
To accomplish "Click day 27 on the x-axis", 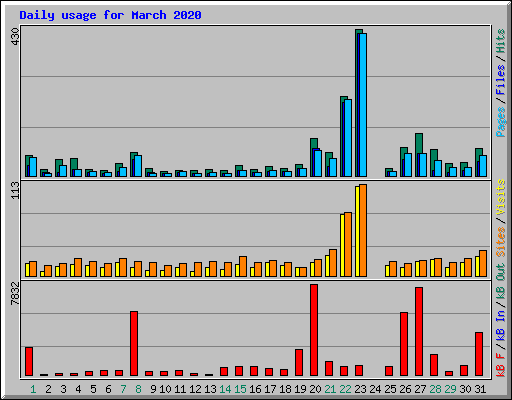I will (420, 389).
